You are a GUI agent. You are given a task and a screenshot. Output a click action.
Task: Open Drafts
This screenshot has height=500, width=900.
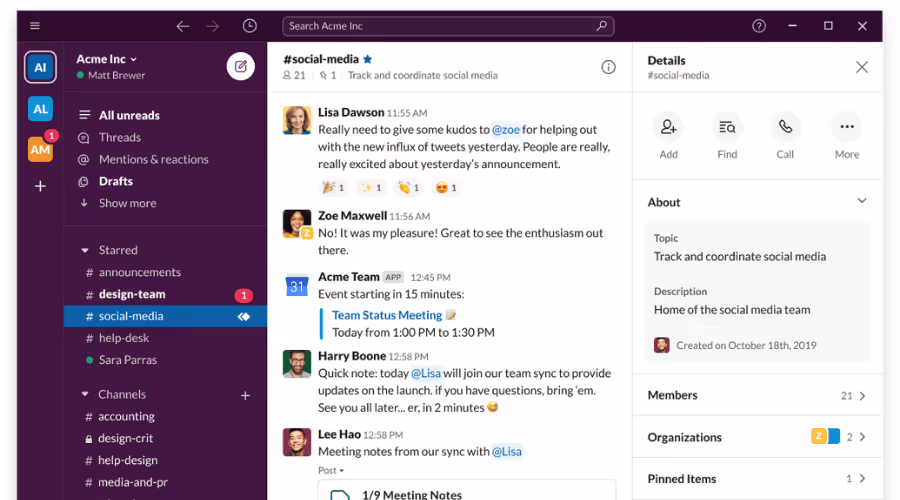coord(115,181)
